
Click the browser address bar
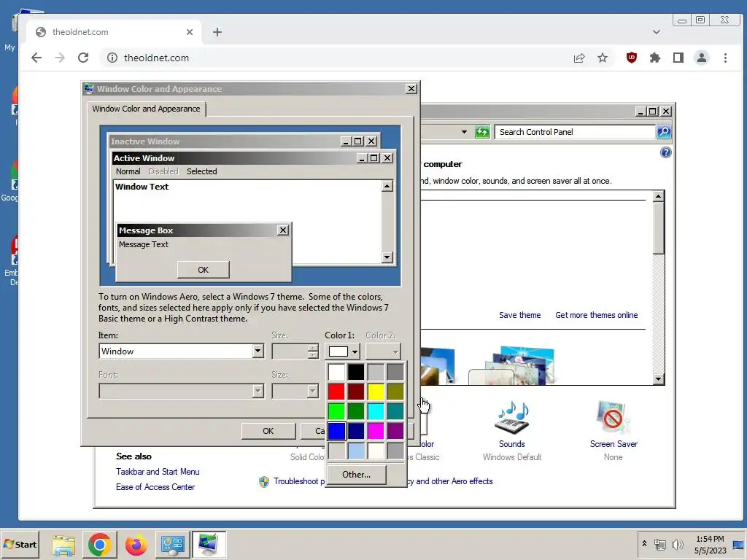coord(333,58)
